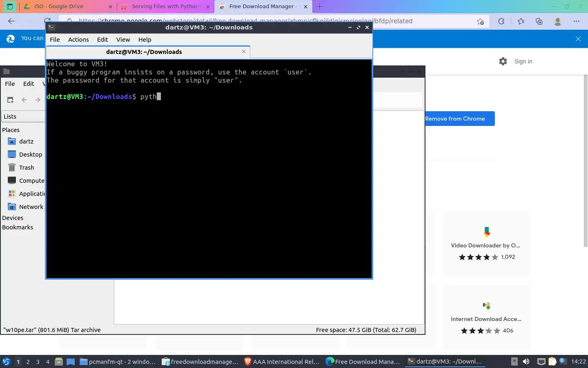
Task: Open the terminal's Edit menu
Action: point(102,40)
